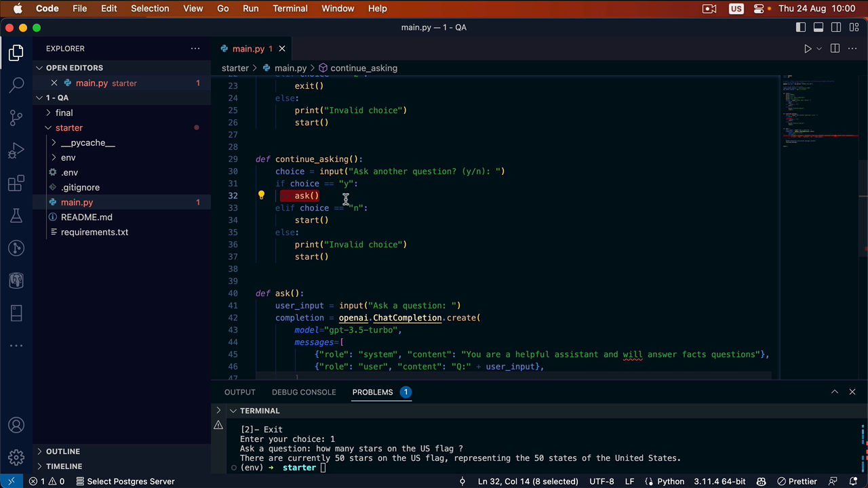Viewport: 868px width, 488px height.
Task: Open the Search panel in the activity bar
Action: pos(16,85)
